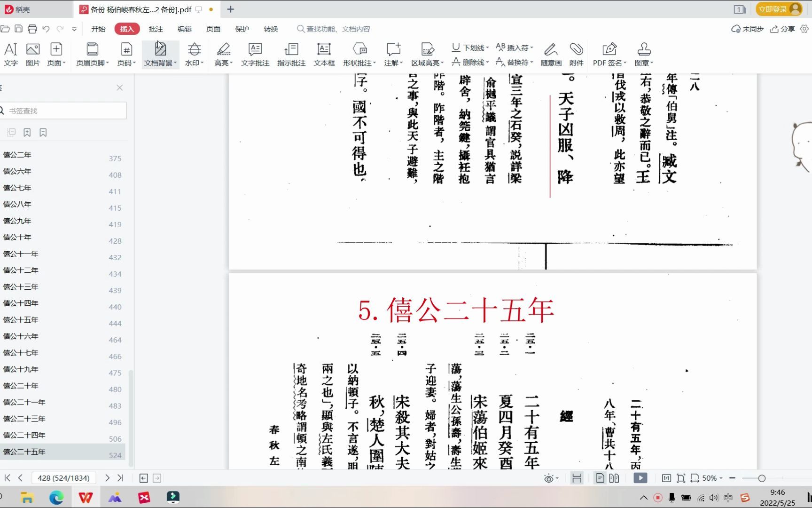
Task: Open the 注解 note tool
Action: [393, 55]
